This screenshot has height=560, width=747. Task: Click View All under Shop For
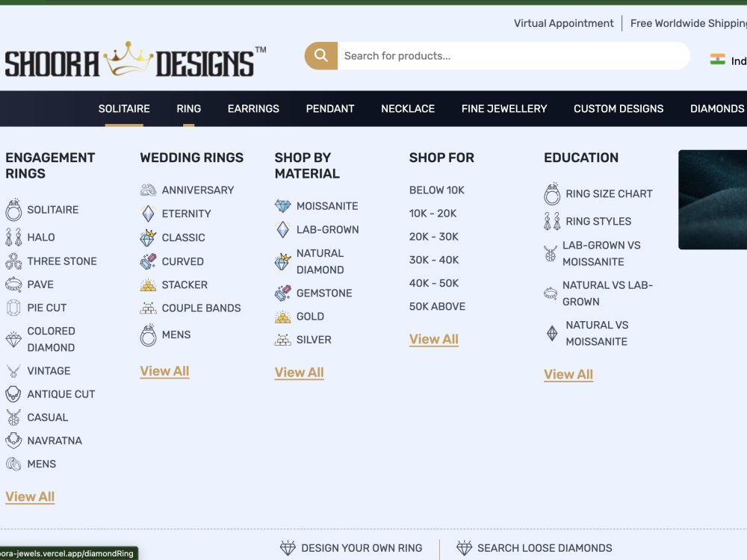tap(433, 339)
